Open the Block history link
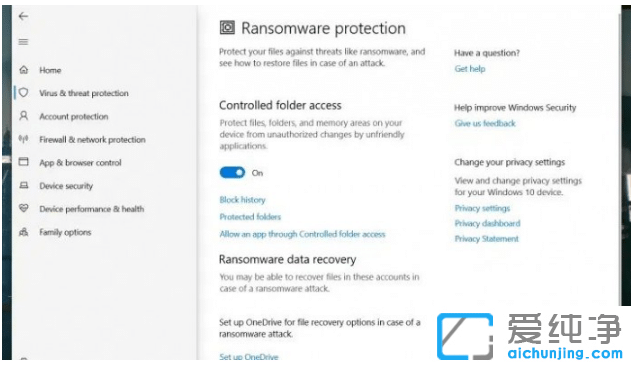 click(242, 200)
